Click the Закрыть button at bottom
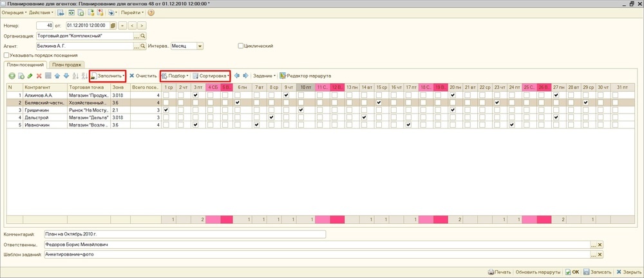The width and height of the screenshot is (644, 278). [x=629, y=272]
